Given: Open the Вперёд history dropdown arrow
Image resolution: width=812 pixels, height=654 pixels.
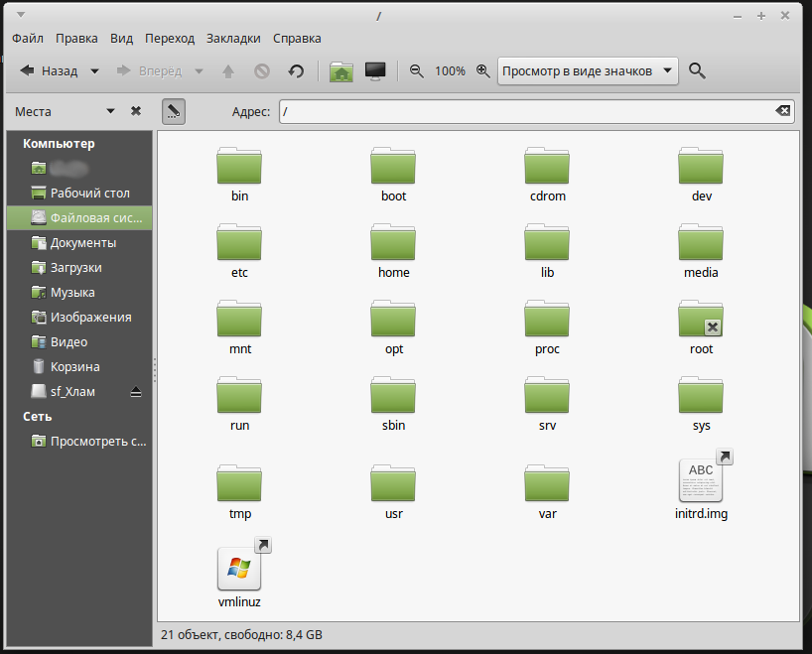Looking at the screenshot, I should tap(199, 70).
